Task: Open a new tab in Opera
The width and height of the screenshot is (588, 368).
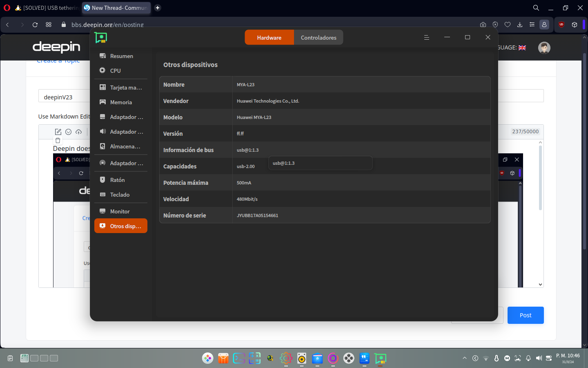Action: tap(158, 8)
